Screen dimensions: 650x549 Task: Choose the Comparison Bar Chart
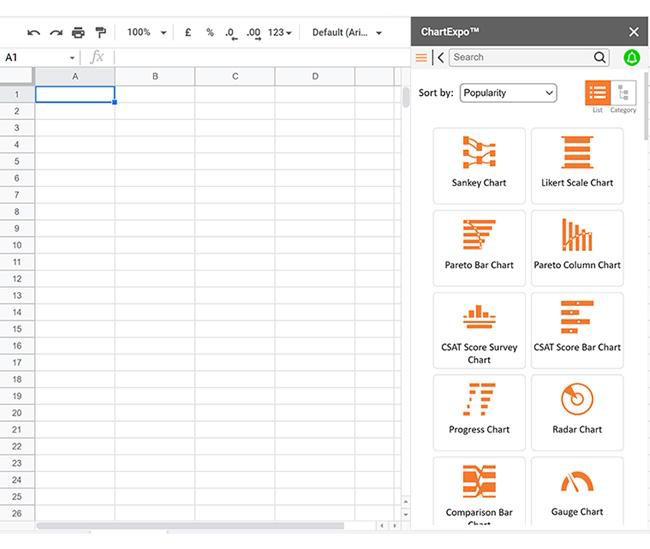479,492
